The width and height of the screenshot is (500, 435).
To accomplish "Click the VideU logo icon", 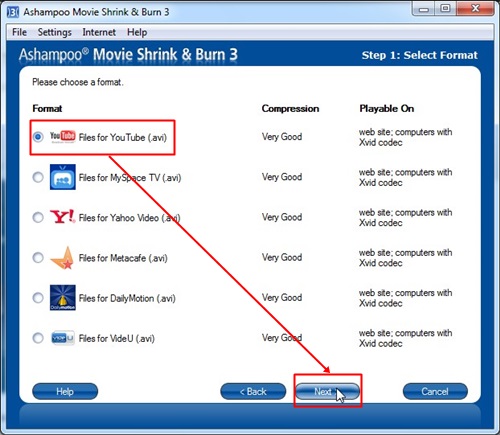I will 63,338.
